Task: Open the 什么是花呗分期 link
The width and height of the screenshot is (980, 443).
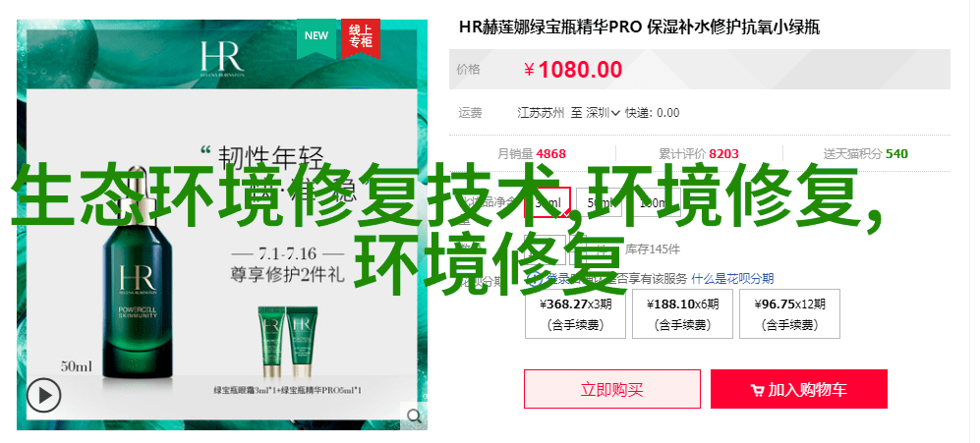Action: [x=732, y=279]
